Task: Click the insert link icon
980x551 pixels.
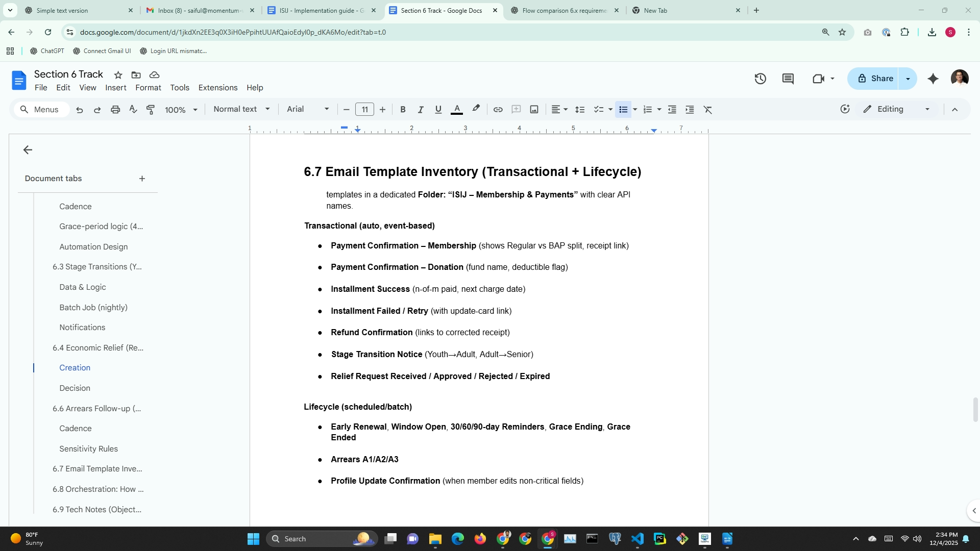Action: tap(498, 109)
